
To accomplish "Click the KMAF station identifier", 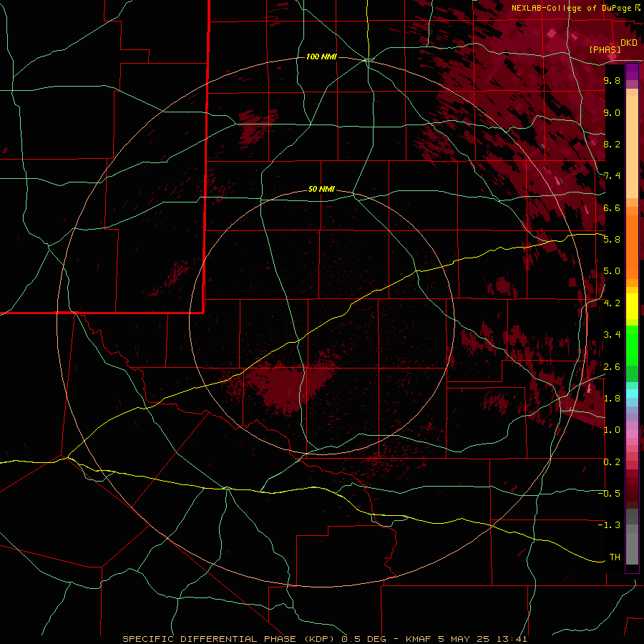I will pos(420,639).
